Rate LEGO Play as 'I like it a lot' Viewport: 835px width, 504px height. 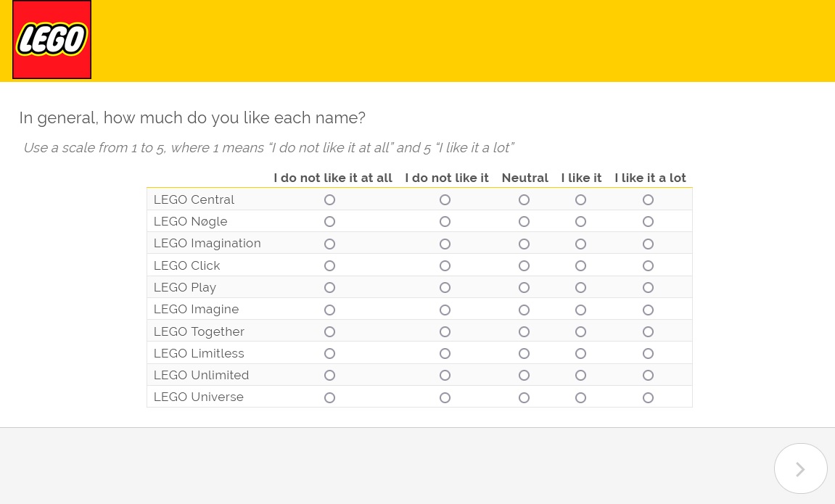tap(648, 287)
